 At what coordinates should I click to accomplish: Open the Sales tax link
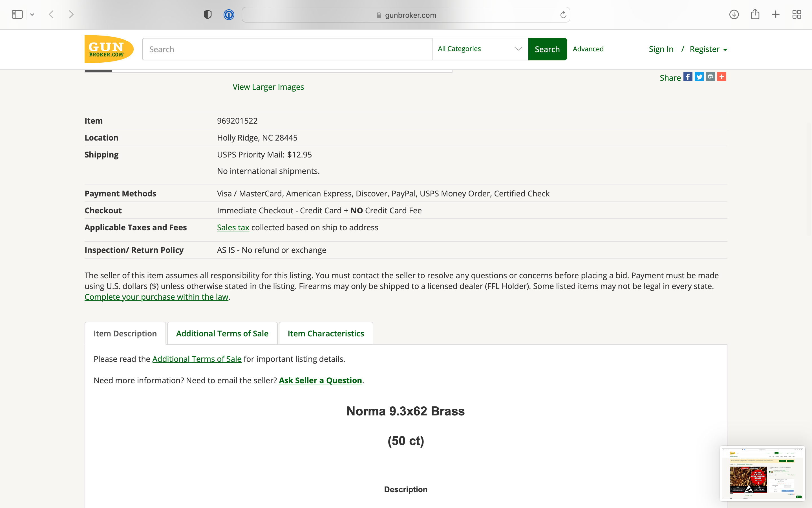[x=233, y=227]
